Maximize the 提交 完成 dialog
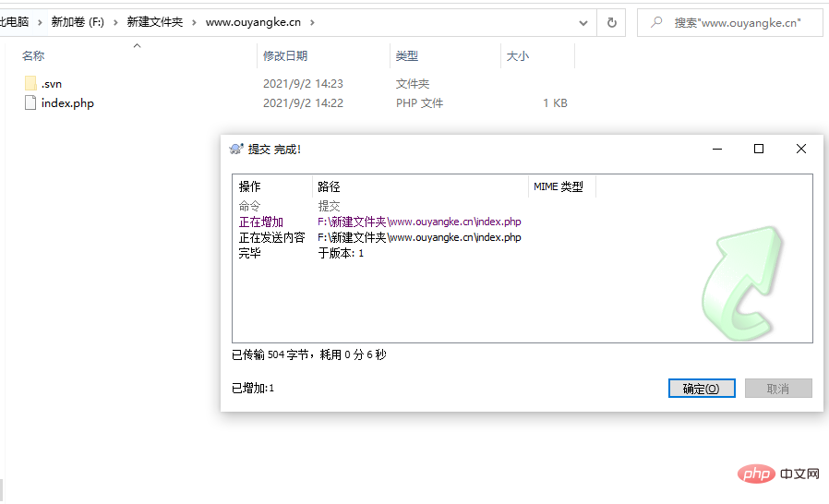This screenshot has width=829, height=504. pyautogui.click(x=759, y=150)
